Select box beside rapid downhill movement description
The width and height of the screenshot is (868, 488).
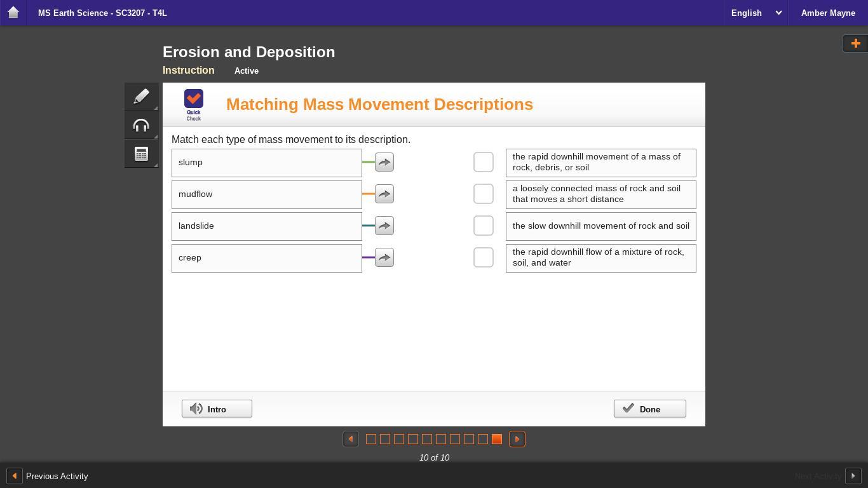tap(483, 162)
